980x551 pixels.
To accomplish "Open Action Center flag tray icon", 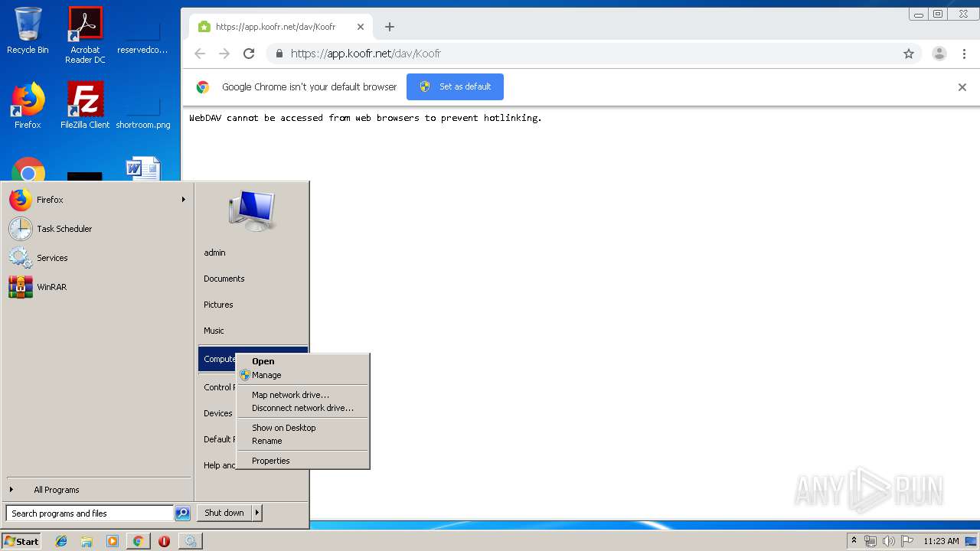I will point(906,541).
